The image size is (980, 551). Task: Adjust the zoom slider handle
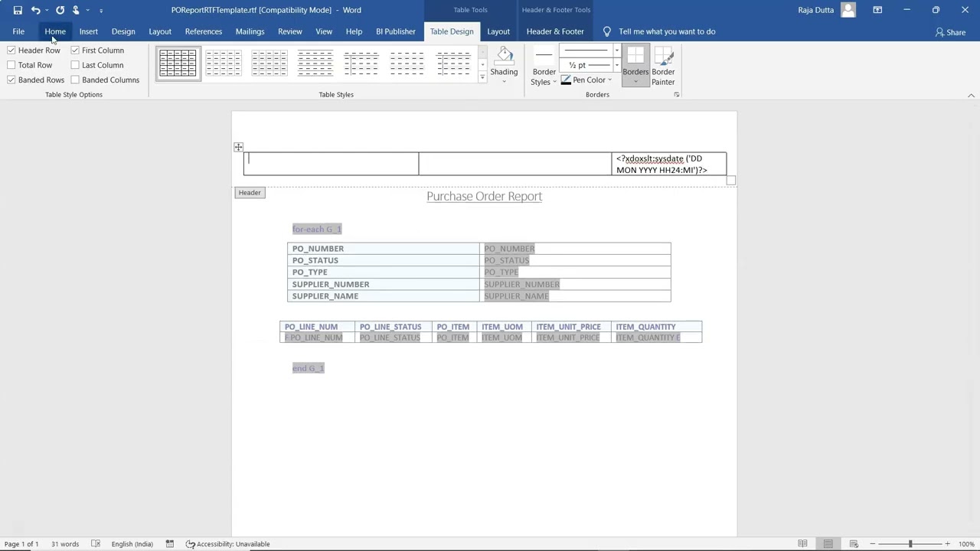[910, 544]
